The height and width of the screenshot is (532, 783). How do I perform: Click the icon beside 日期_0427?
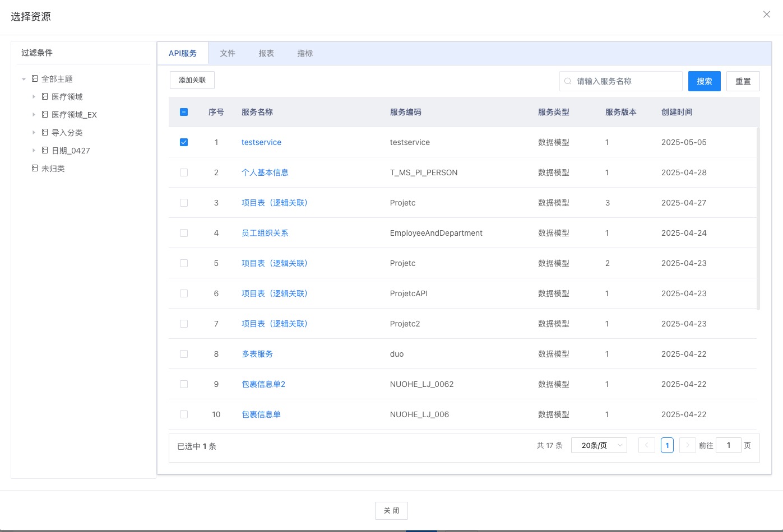point(45,151)
